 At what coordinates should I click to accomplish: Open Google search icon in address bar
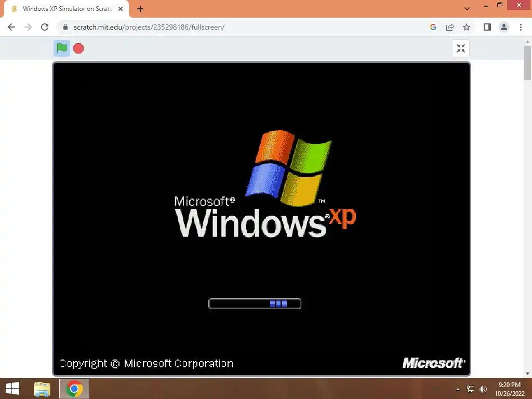point(433,27)
